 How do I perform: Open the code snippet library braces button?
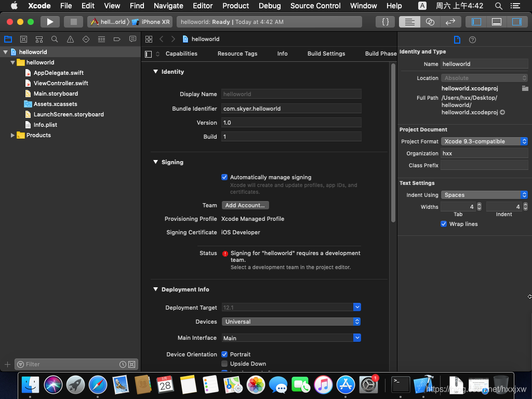point(385,22)
